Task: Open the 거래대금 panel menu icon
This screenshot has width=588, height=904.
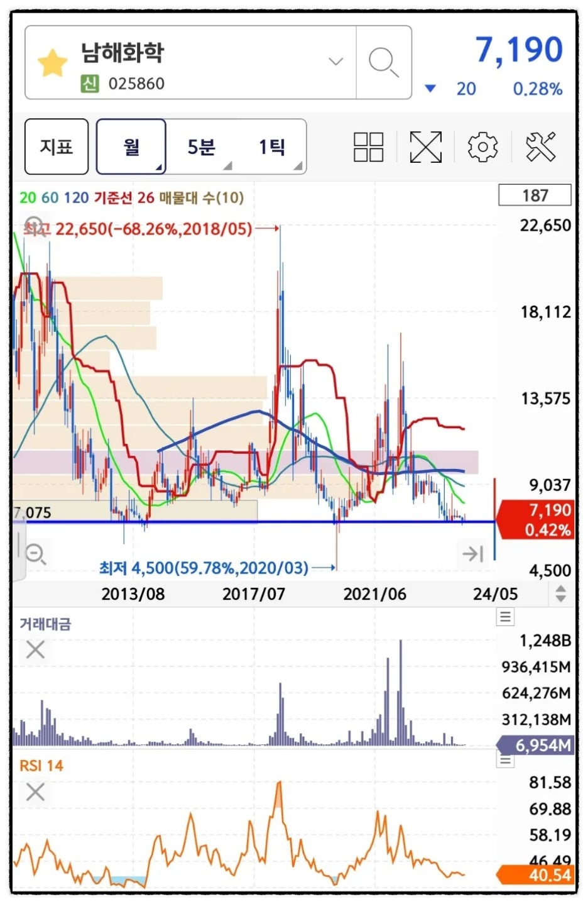Action: [x=505, y=617]
